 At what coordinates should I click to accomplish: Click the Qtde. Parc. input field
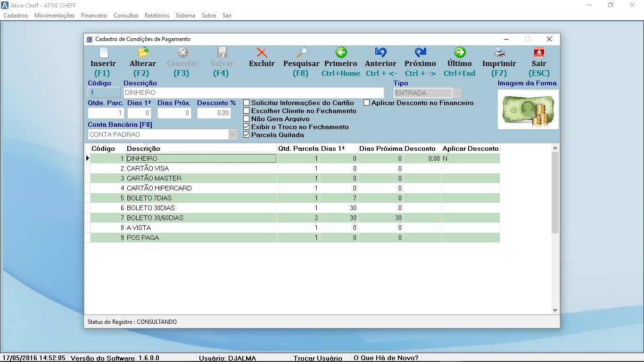click(106, 113)
